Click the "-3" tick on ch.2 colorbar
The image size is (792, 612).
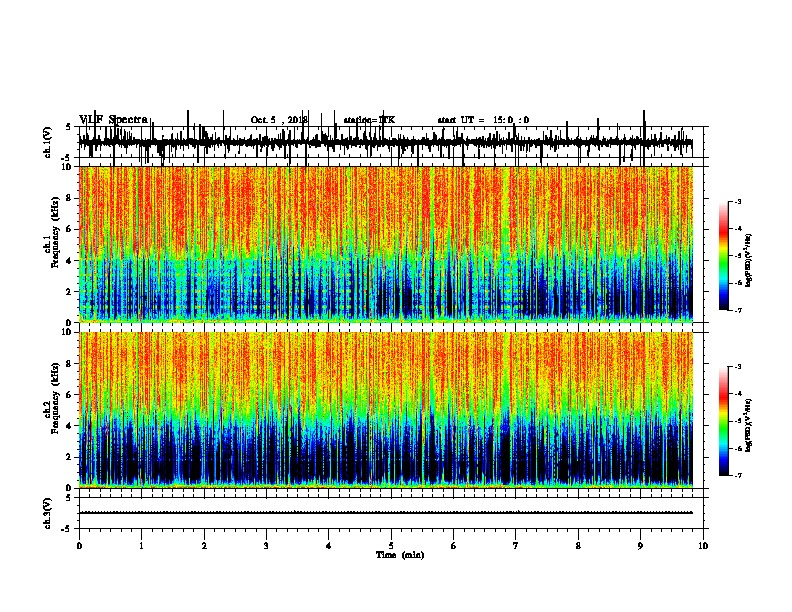738,367
